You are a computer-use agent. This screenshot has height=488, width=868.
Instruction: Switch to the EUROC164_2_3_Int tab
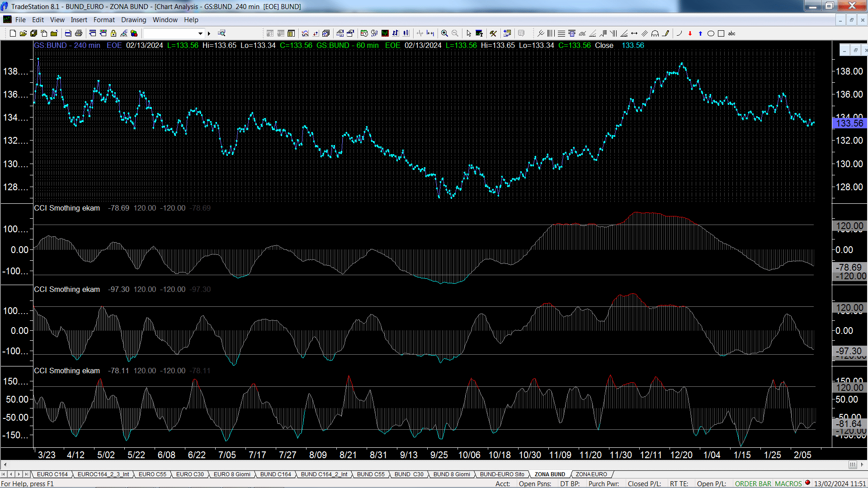coord(103,474)
